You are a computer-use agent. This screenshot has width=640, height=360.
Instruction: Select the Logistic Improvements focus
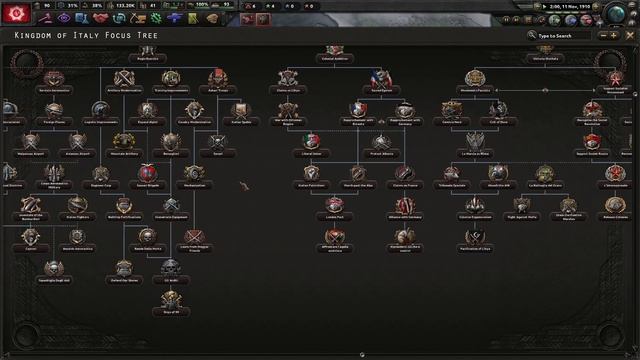[x=100, y=114]
